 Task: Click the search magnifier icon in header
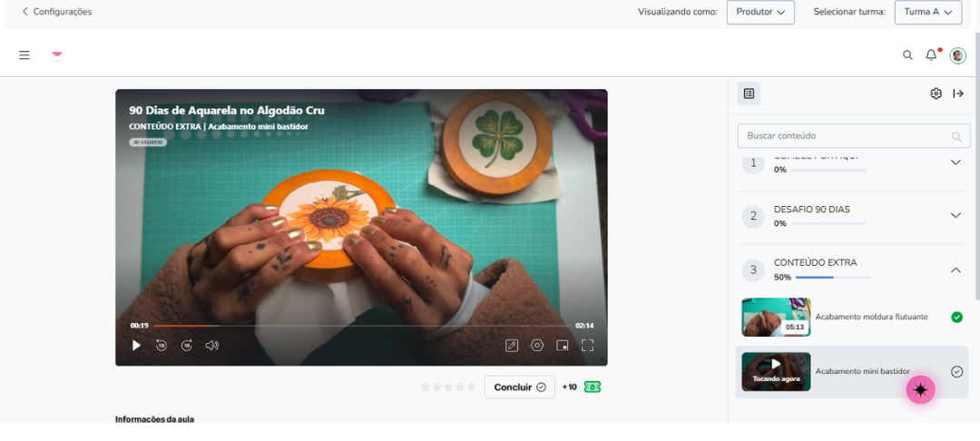click(907, 55)
